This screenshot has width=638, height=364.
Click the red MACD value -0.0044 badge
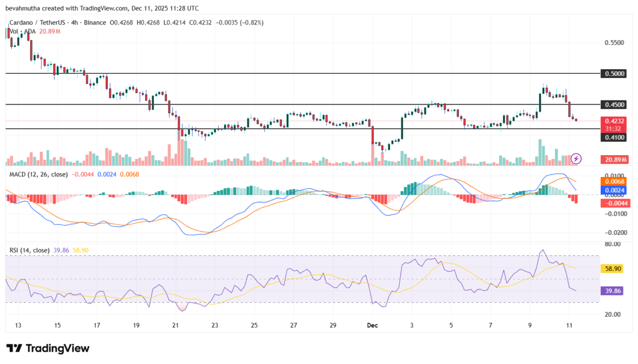(612, 203)
